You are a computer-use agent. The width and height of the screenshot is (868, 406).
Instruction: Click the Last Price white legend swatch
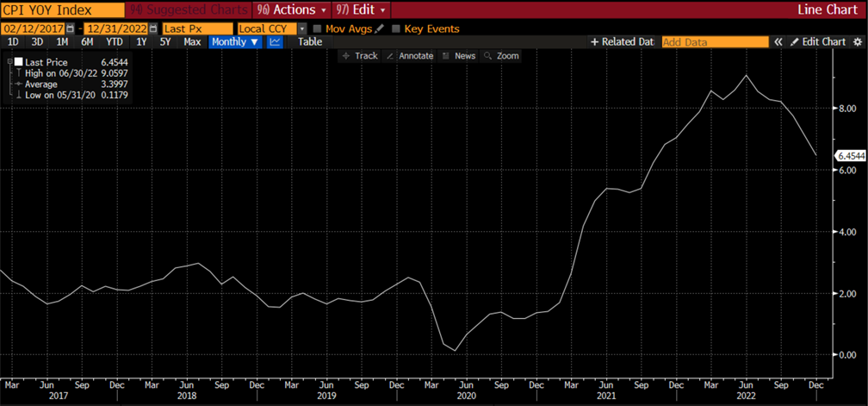tap(19, 63)
